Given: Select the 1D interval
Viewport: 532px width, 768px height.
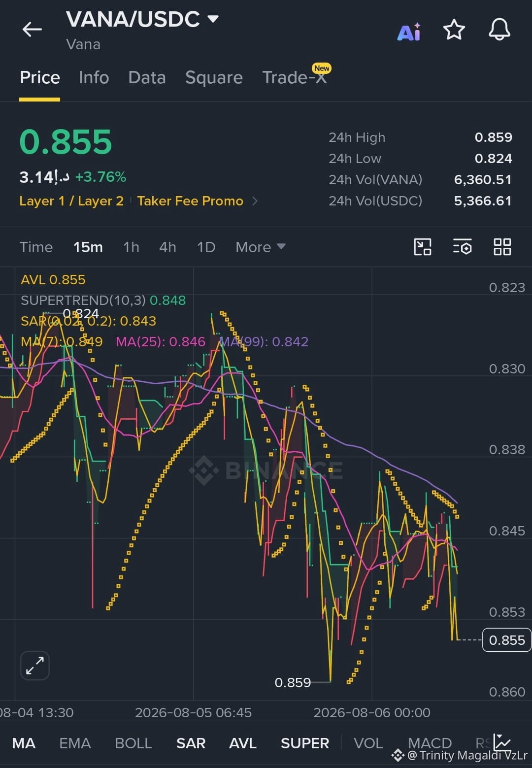Looking at the screenshot, I should 206,247.
